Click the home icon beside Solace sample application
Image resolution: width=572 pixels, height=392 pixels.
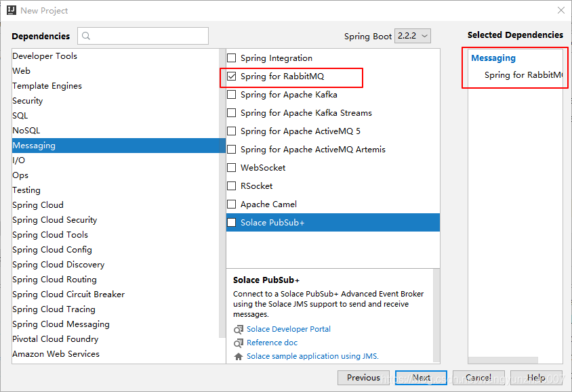tap(238, 356)
